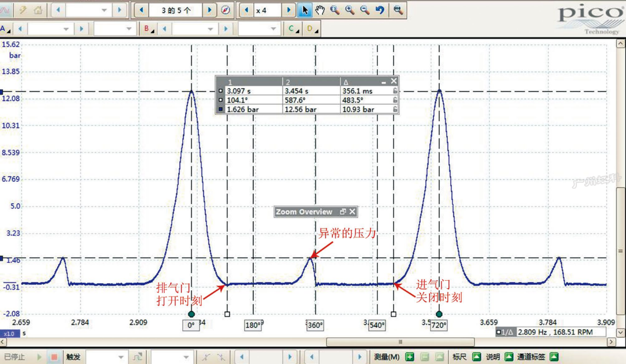Click channel B previous range arrow
This screenshot has height=364, width=626.
[x=165, y=29]
